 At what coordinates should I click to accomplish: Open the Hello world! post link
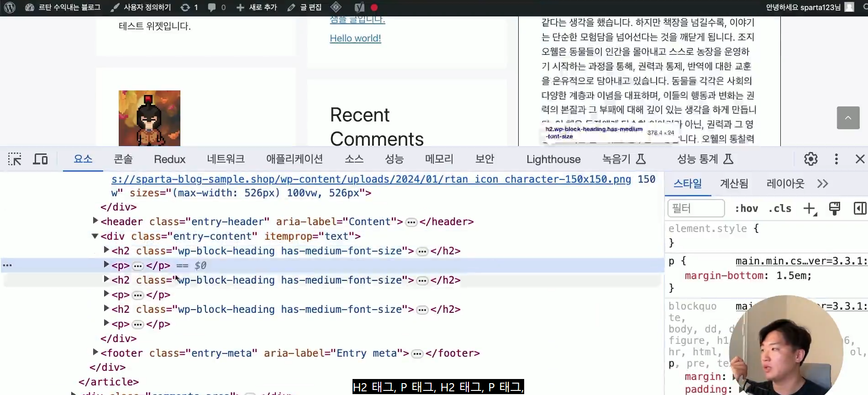(x=355, y=38)
